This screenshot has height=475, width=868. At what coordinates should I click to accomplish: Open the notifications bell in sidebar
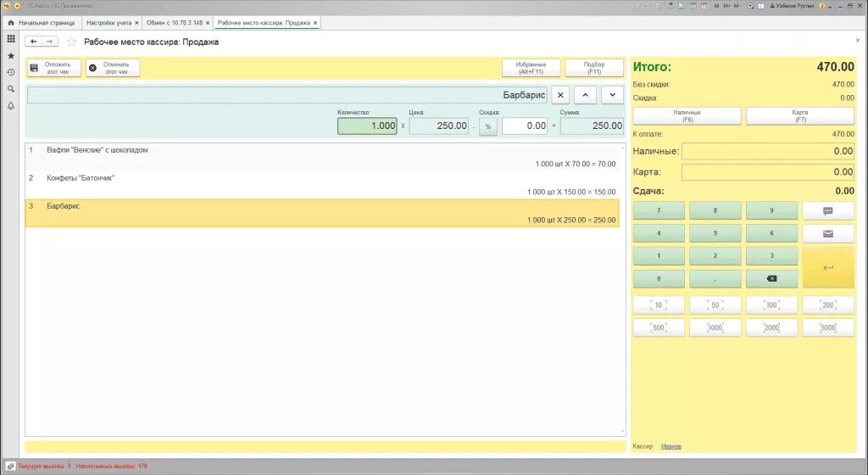pyautogui.click(x=10, y=106)
